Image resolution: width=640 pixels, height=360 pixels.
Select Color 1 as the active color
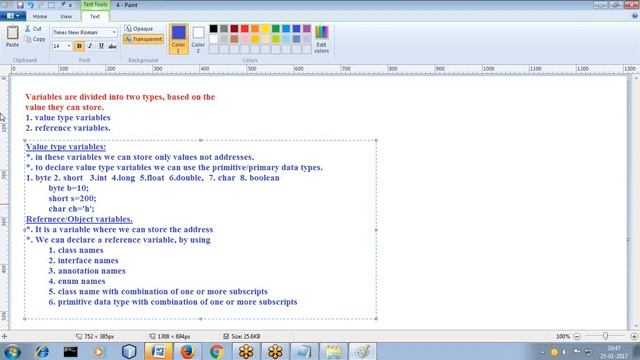(178, 39)
